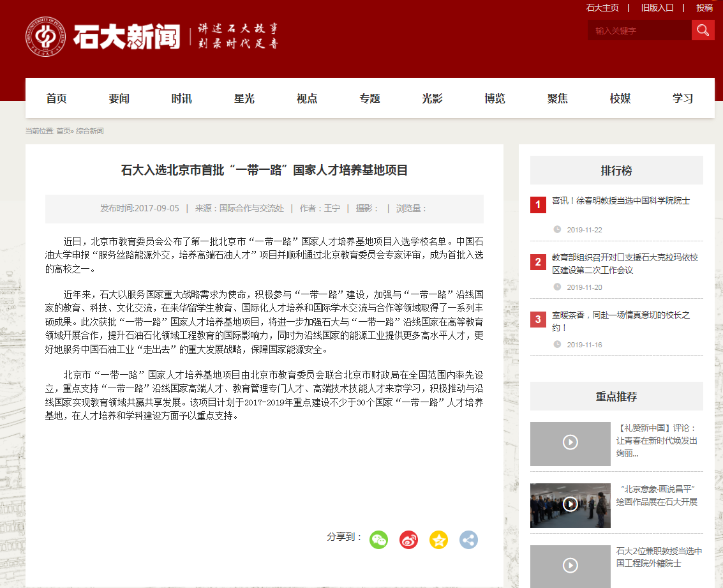Click the red search magnifier button
This screenshot has height=588, width=723.
tap(703, 30)
